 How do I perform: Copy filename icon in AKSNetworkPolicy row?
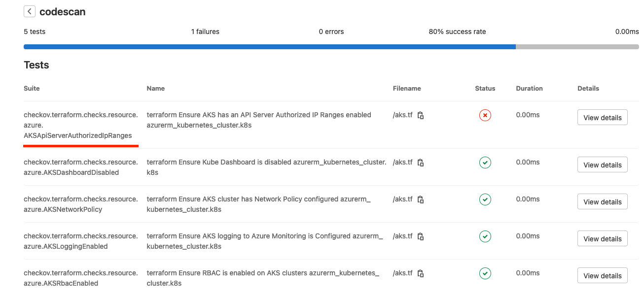pyautogui.click(x=420, y=199)
